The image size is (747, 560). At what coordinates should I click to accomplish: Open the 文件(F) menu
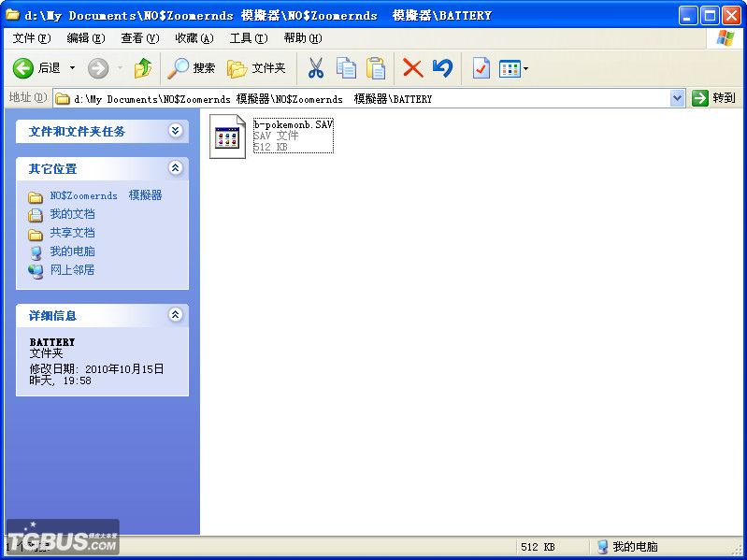(32, 38)
